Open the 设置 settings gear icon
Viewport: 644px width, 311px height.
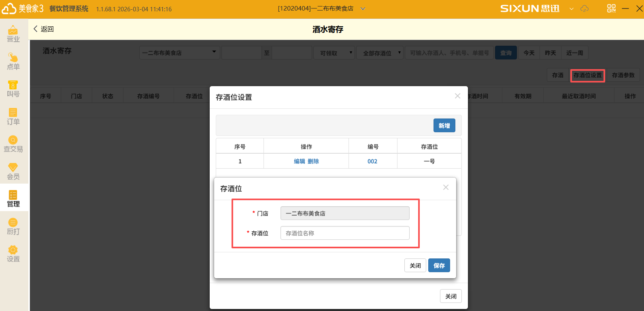[13, 254]
